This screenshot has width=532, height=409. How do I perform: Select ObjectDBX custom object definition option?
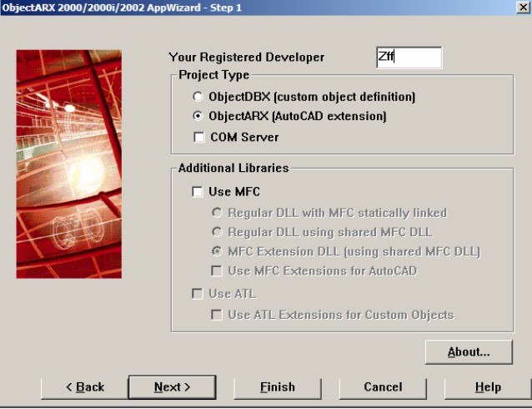click(198, 97)
